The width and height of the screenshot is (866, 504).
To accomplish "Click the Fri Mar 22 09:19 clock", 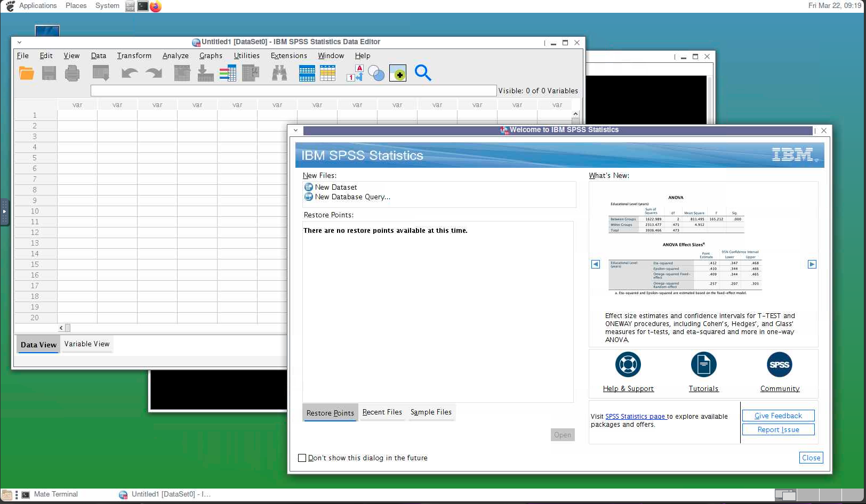I will tap(835, 6).
